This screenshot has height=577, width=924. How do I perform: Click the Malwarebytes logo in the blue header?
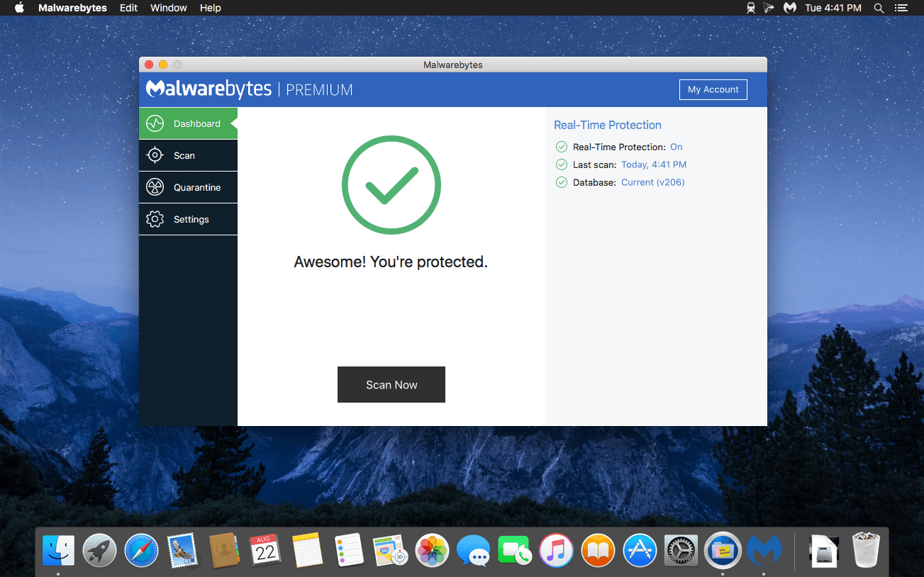pos(208,89)
